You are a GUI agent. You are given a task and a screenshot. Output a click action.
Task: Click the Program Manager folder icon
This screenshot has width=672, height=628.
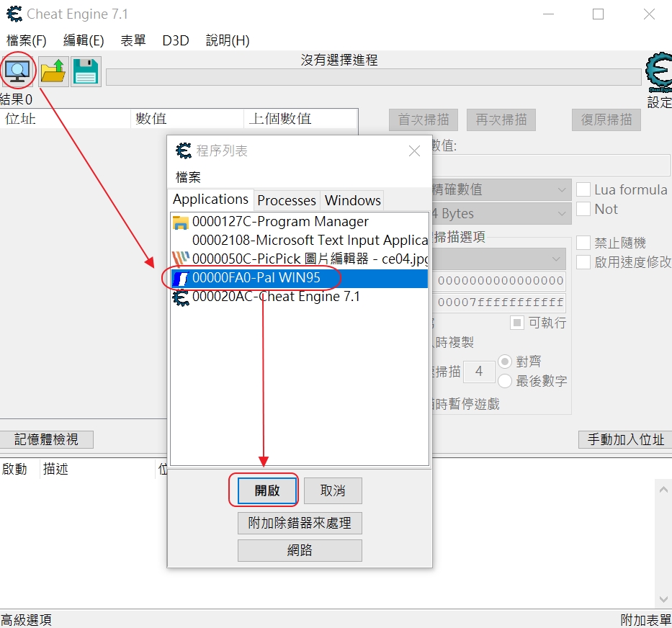(181, 222)
